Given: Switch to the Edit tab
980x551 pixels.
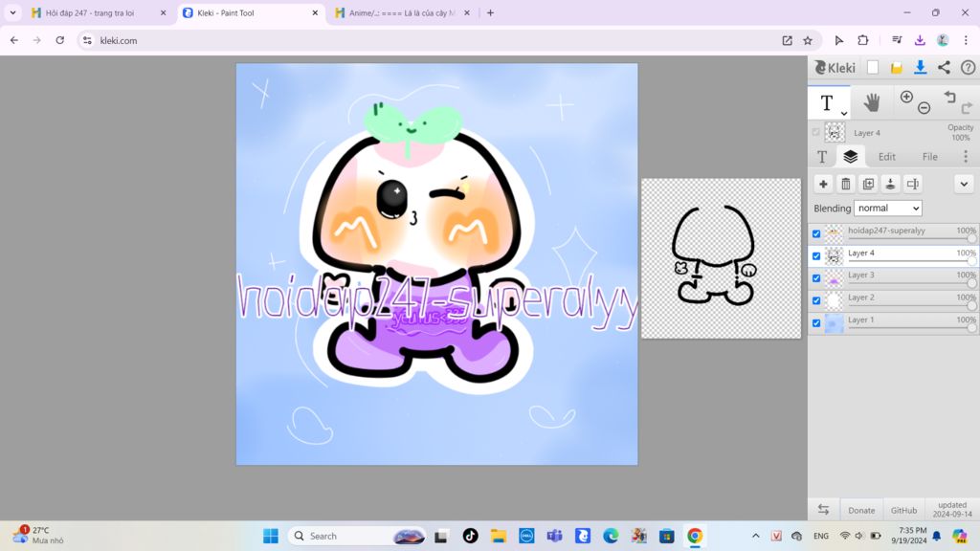Looking at the screenshot, I should click(x=887, y=157).
